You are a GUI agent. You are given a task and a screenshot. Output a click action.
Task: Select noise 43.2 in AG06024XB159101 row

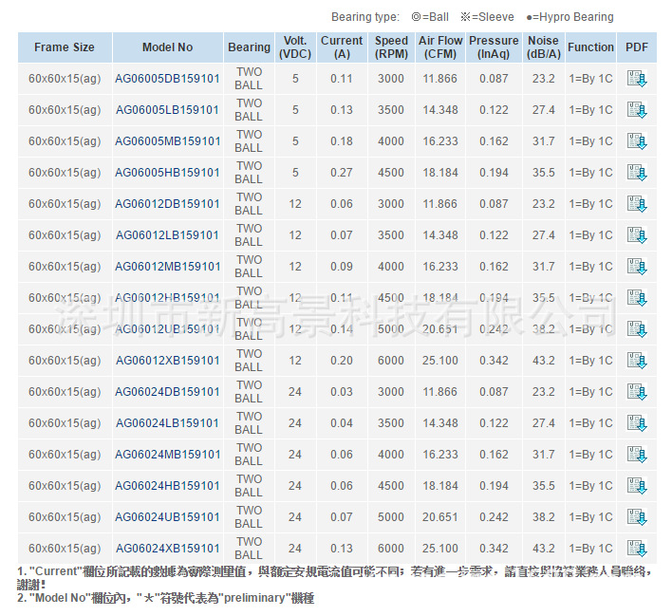tap(544, 549)
